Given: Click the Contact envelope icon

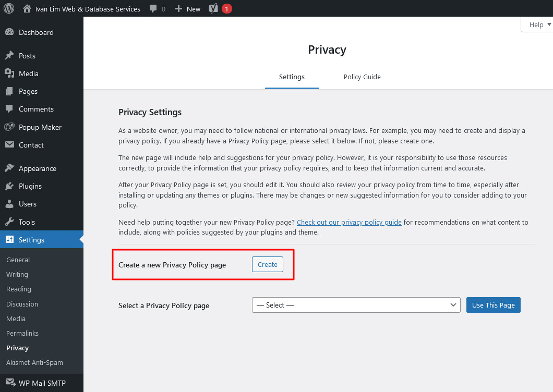Looking at the screenshot, I should click(9, 144).
